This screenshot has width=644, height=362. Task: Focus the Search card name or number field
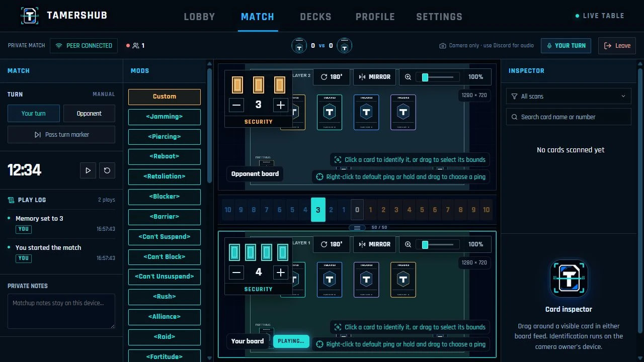569,117
